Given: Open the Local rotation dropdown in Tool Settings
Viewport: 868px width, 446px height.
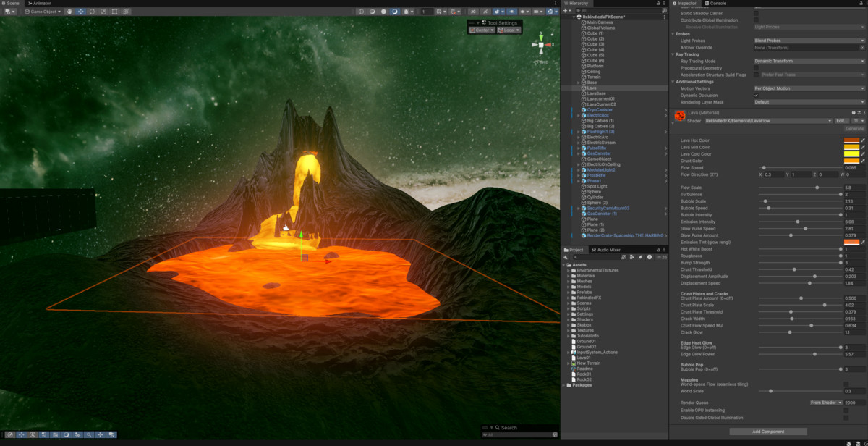Looking at the screenshot, I should coord(509,30).
